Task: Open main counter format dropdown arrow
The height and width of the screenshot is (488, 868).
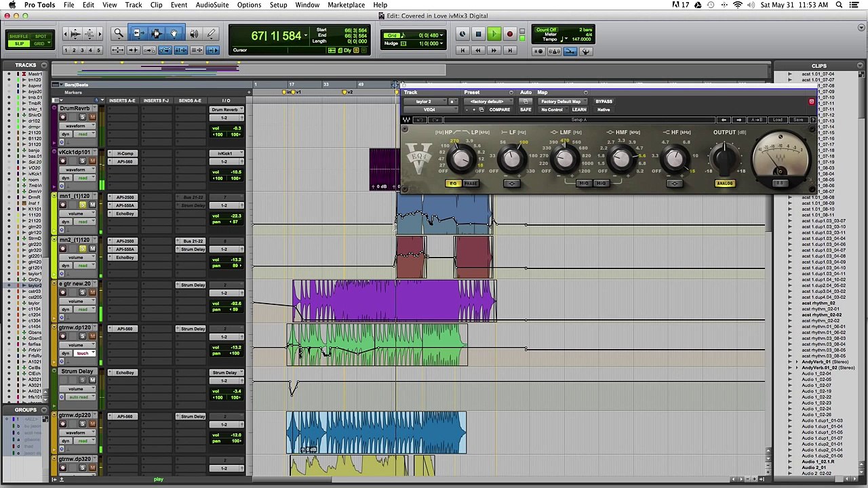Action: (x=306, y=35)
